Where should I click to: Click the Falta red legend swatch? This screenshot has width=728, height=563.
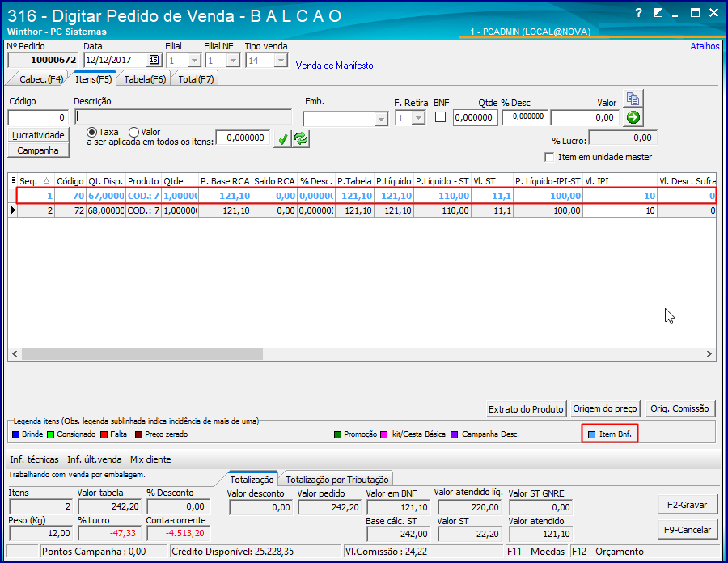(x=104, y=435)
